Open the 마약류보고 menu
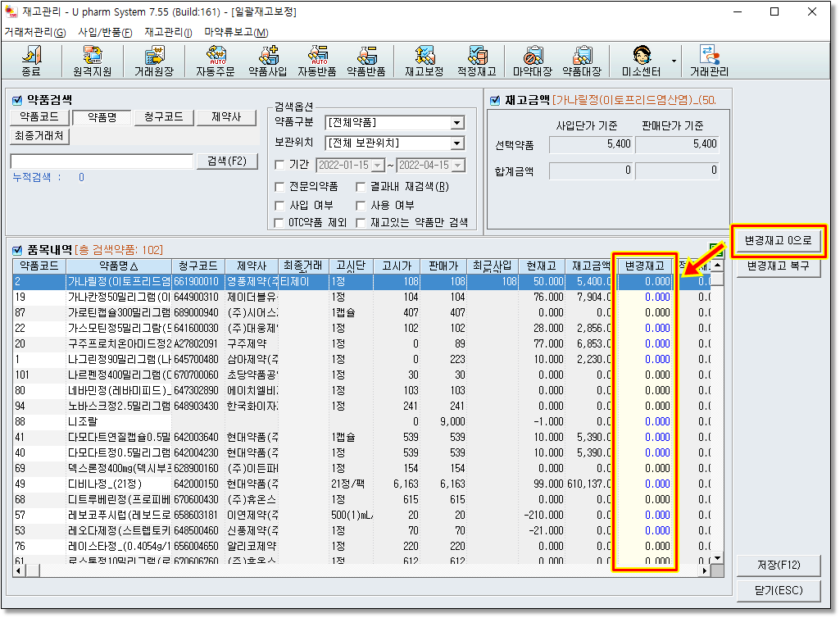 click(x=236, y=32)
